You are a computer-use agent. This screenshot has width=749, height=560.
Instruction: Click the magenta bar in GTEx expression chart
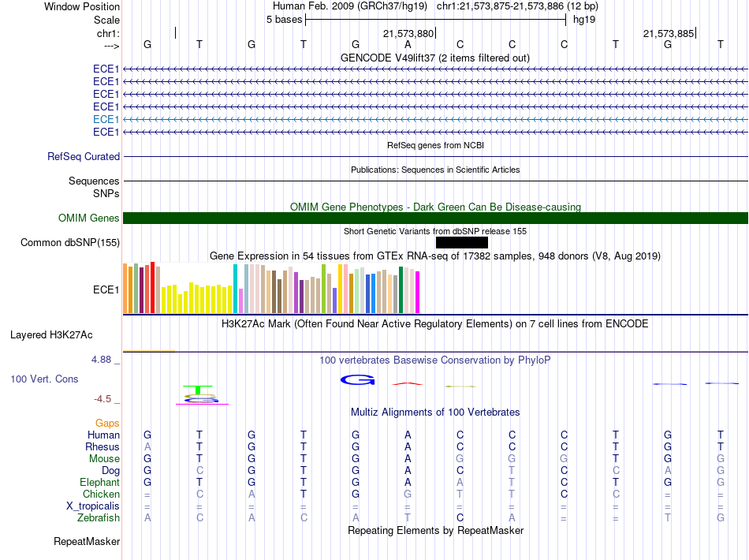[418, 292]
